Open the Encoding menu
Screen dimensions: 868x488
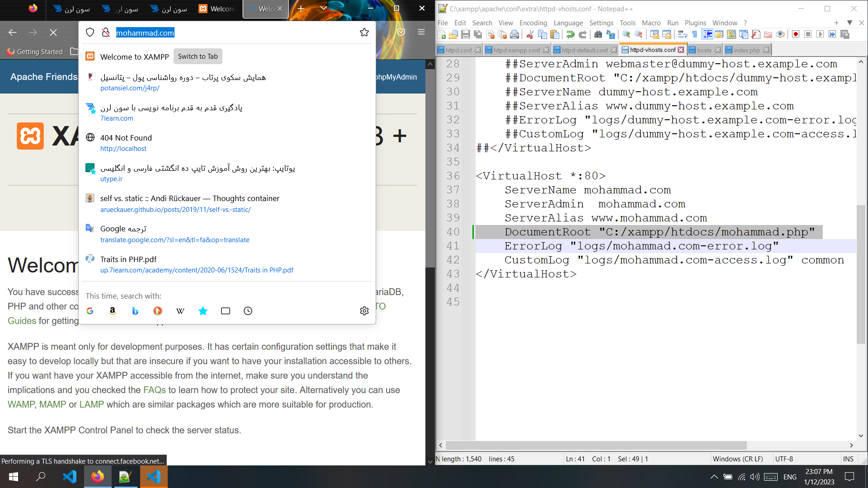533,23
